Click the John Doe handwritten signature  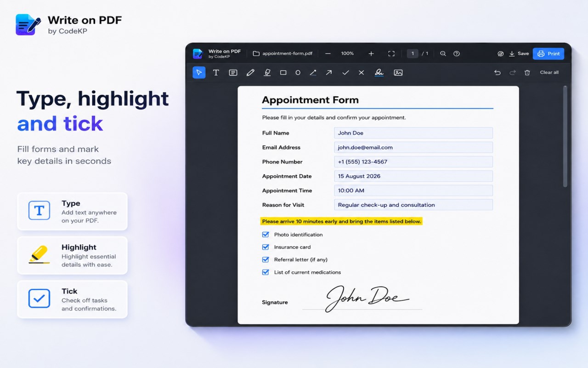click(x=367, y=298)
